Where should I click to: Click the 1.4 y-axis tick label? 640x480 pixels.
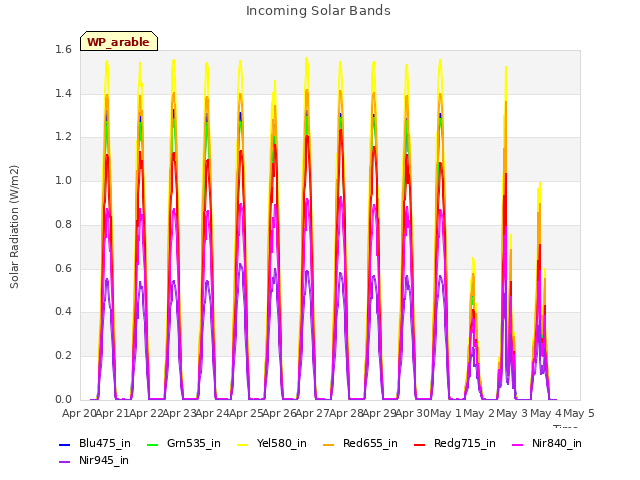click(x=63, y=94)
